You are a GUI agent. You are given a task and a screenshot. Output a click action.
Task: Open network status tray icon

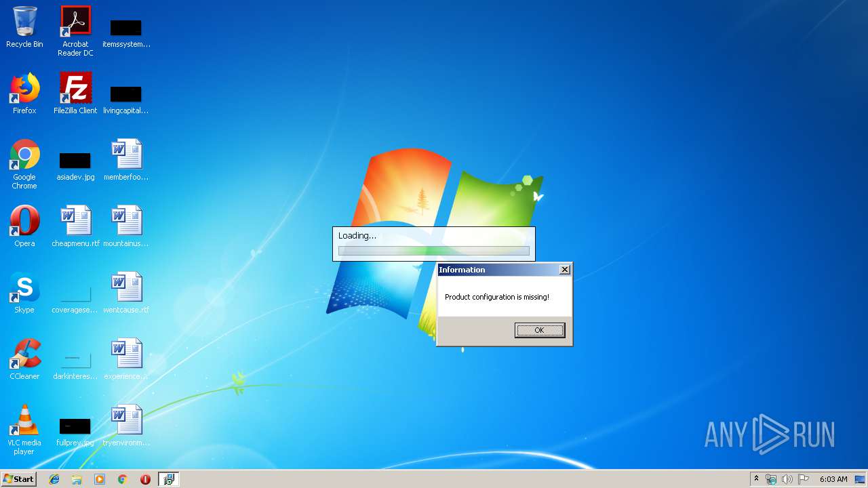(x=771, y=479)
